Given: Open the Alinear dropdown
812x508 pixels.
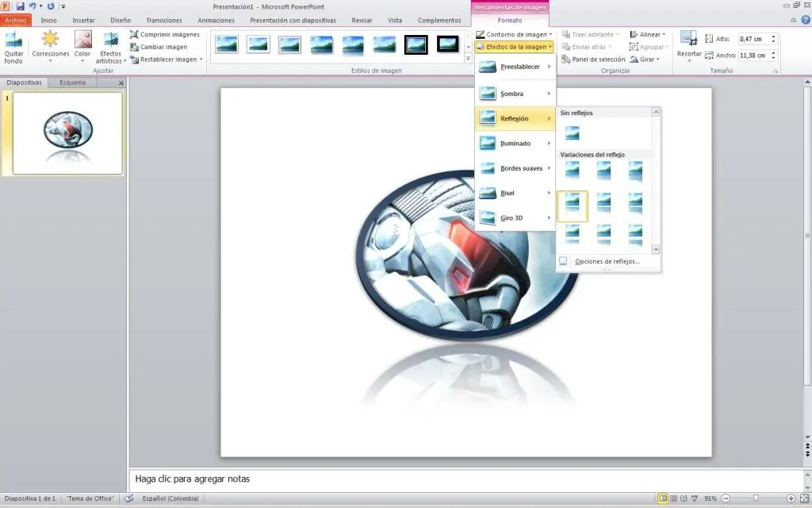Looking at the screenshot, I should 647,34.
